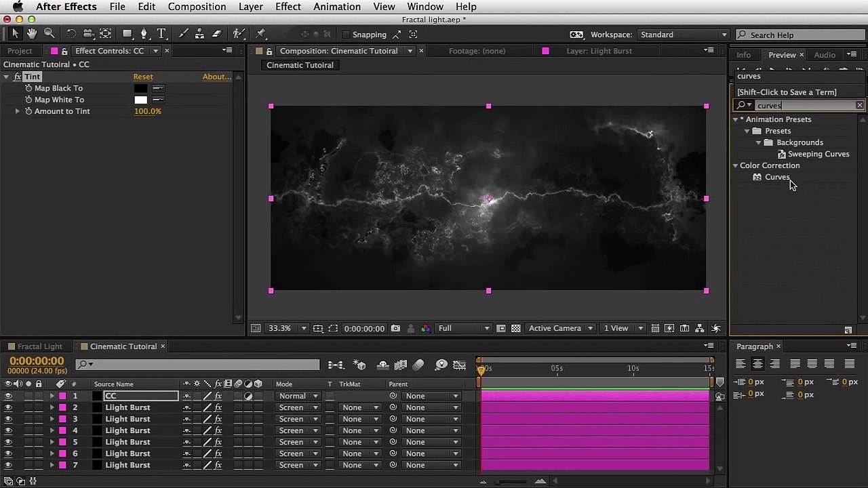Image resolution: width=868 pixels, height=488 pixels.
Task: Toggle the Tint effect fx switch
Action: 18,77
